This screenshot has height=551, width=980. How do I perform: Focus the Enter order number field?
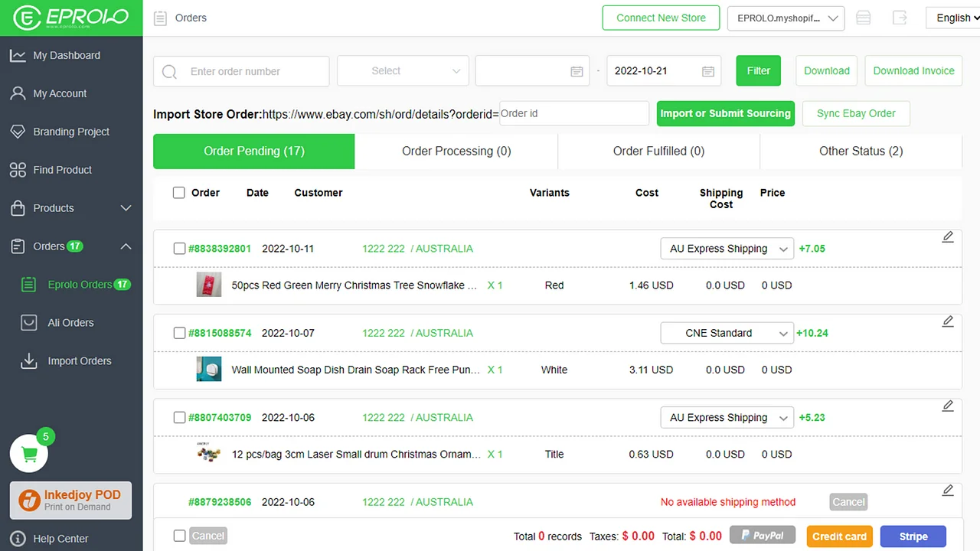pos(253,72)
